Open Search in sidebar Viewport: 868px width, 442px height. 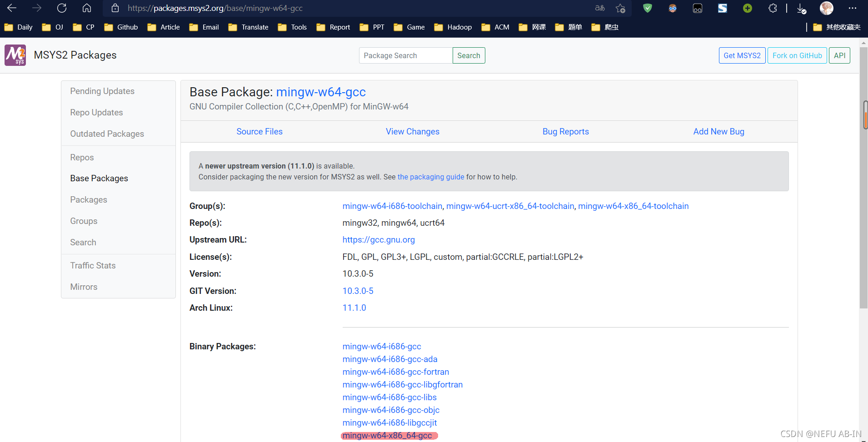(83, 243)
